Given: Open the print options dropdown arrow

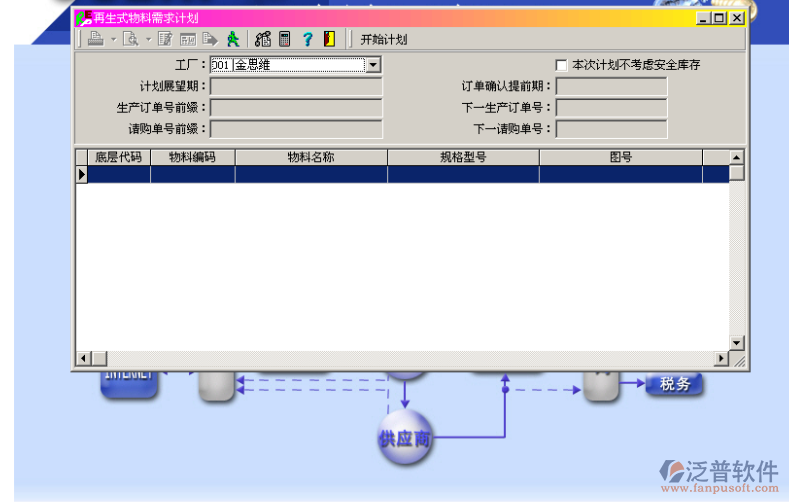Looking at the screenshot, I should 114,39.
